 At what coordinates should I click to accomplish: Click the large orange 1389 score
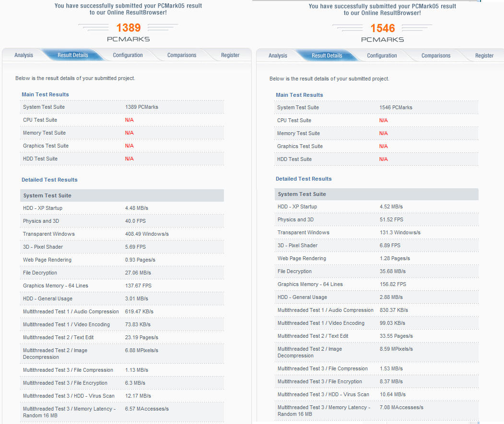(x=129, y=28)
